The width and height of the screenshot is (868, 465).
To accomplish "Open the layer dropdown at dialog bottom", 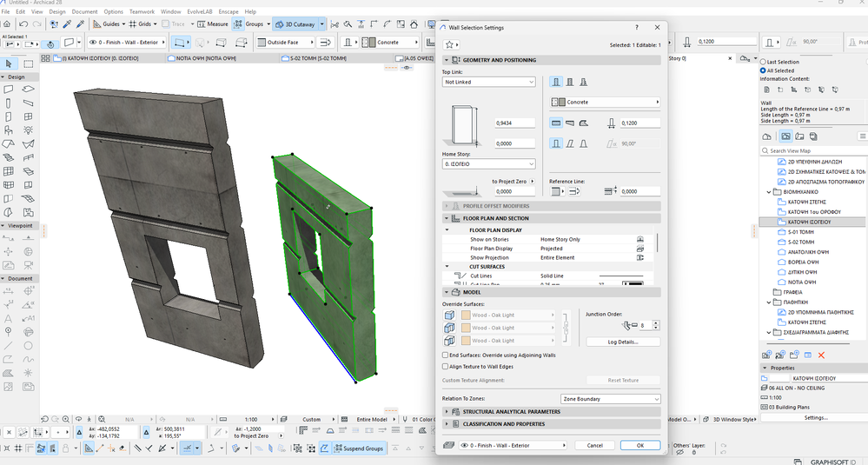I will click(513, 445).
